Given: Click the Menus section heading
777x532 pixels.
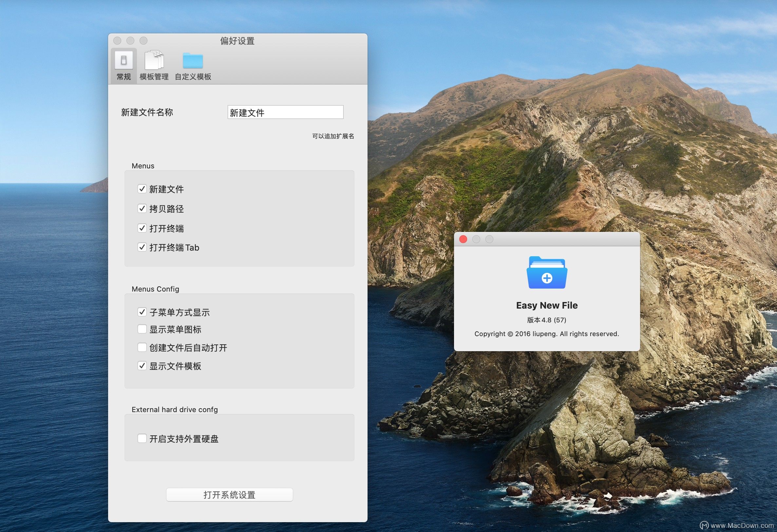Looking at the screenshot, I should click(143, 166).
